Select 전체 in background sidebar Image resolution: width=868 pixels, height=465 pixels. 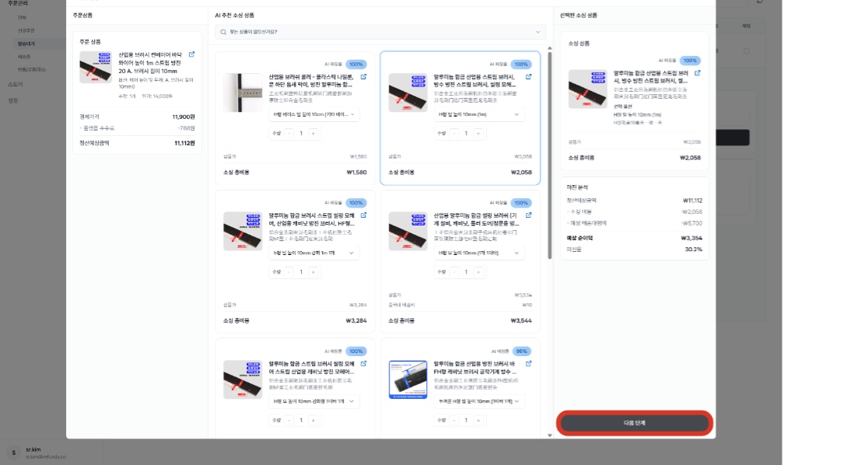pyautogui.click(x=22, y=18)
